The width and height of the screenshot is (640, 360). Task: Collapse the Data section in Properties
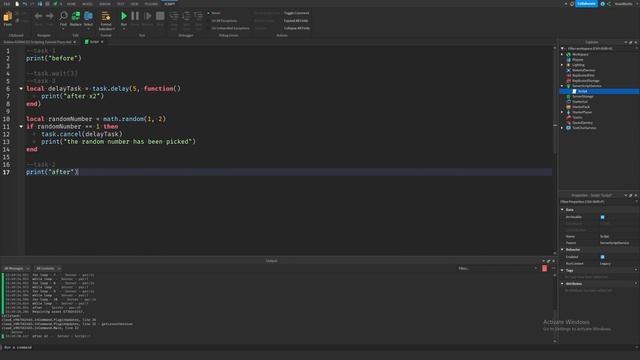click(562, 210)
